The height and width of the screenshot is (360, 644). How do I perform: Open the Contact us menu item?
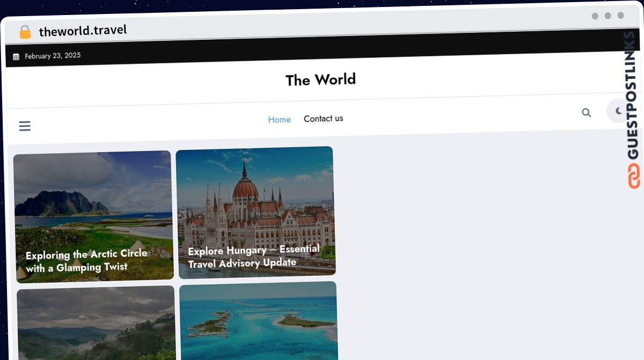324,118
